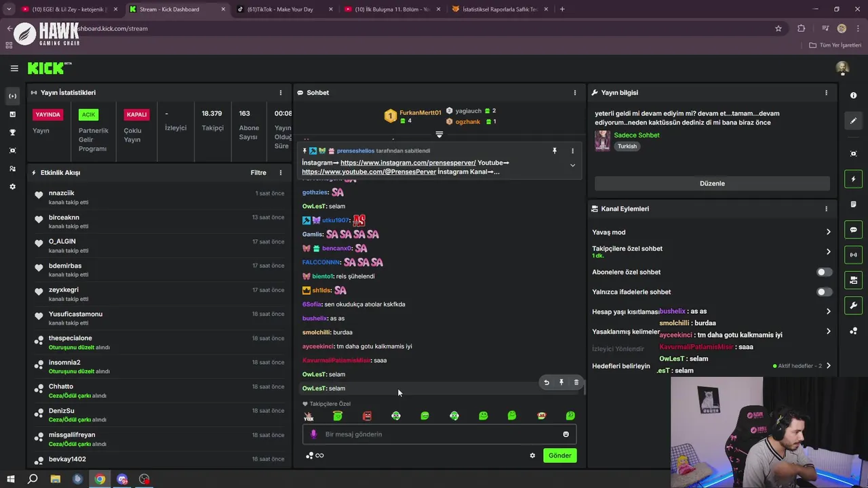Open taskbar search
Screen dimensions: 868x488
tap(33, 479)
